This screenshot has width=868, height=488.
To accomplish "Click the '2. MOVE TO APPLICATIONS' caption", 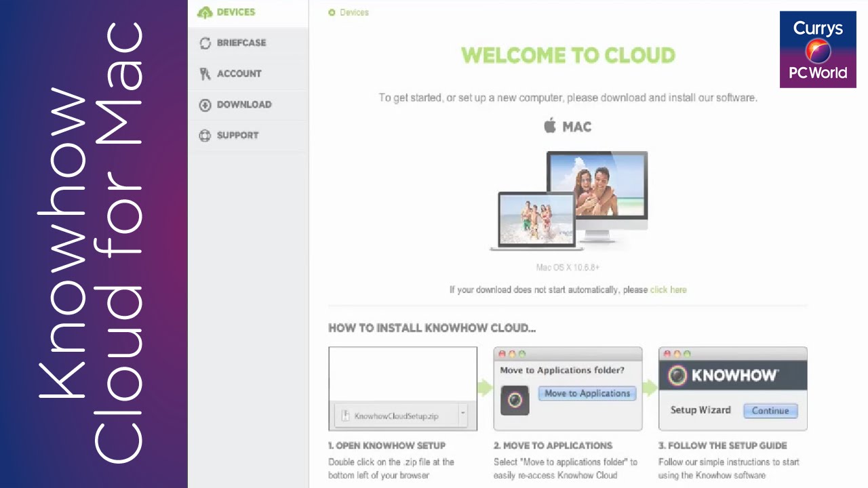I will 553,445.
